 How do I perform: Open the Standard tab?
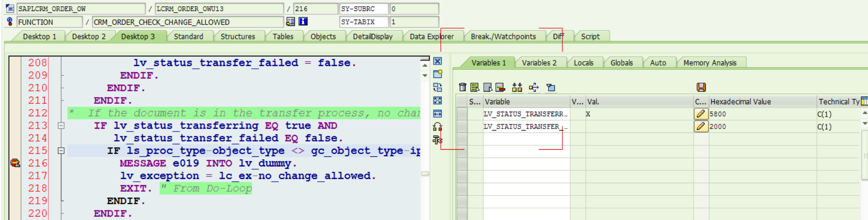tap(188, 36)
